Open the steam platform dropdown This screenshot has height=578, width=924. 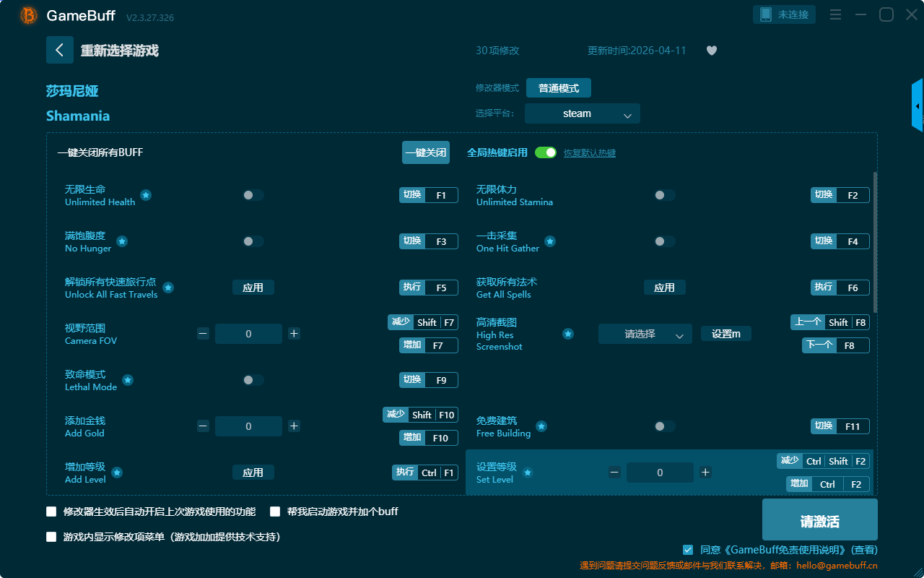582,113
